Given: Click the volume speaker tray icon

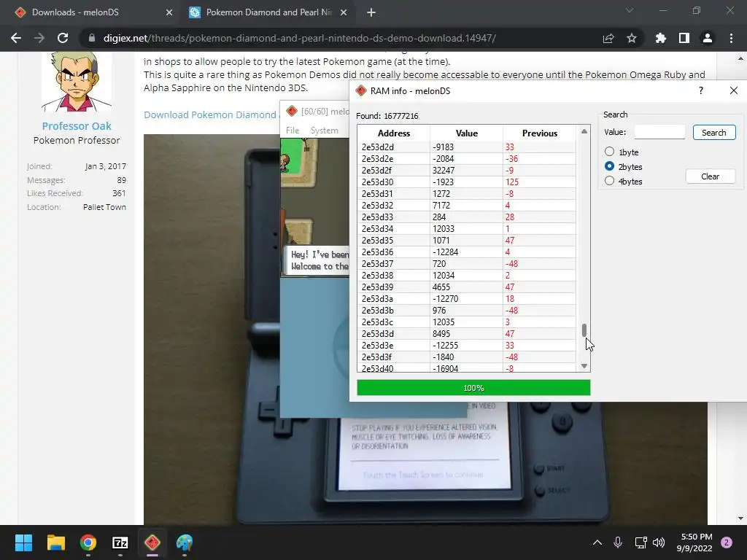Looking at the screenshot, I should coord(659,542).
